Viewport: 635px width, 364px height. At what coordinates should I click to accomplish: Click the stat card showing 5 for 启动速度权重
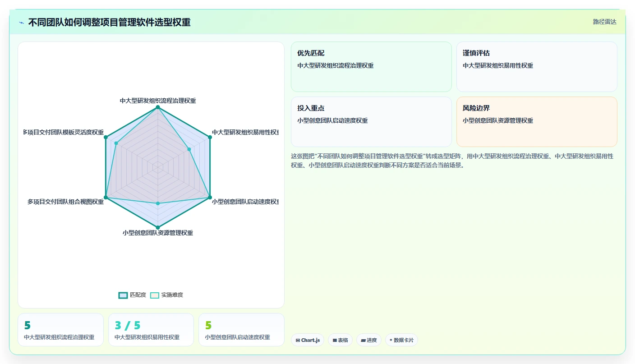(x=241, y=330)
